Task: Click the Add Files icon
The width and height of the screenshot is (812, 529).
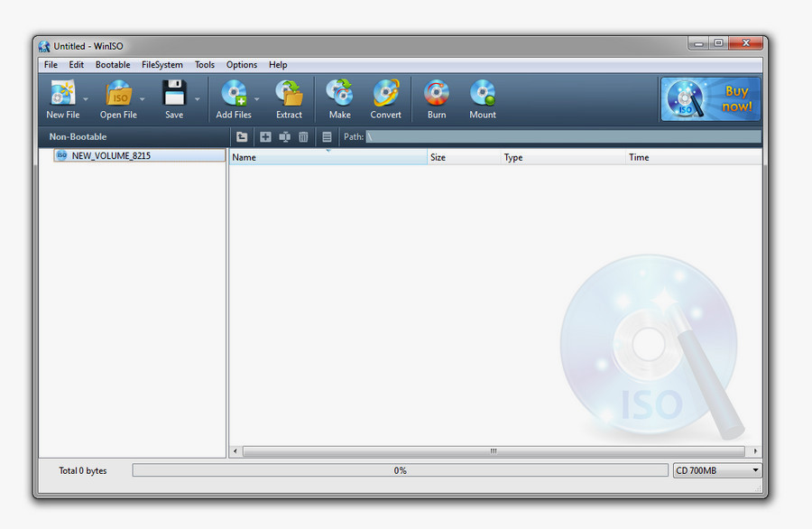Action: click(234, 93)
